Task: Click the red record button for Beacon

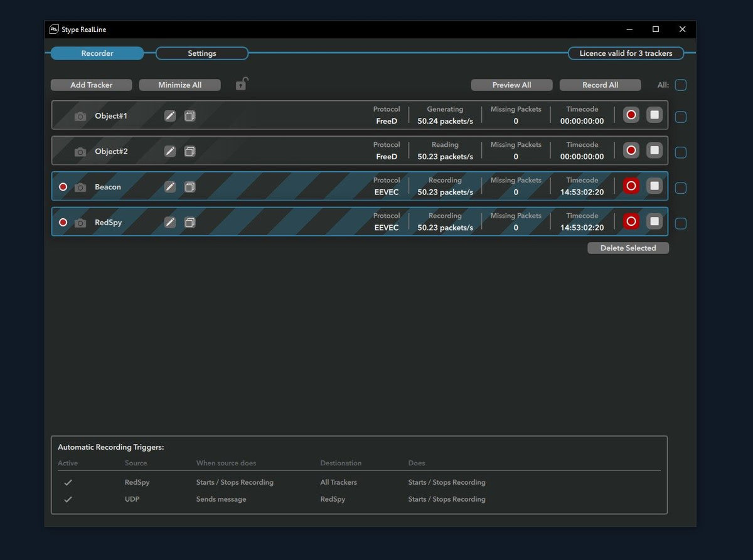Action: tap(631, 186)
